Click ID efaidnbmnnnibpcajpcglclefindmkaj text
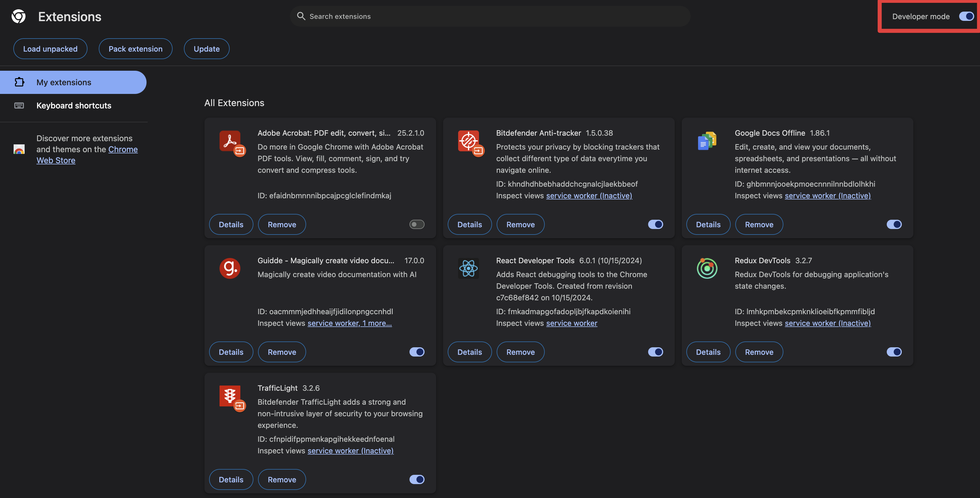 click(324, 195)
